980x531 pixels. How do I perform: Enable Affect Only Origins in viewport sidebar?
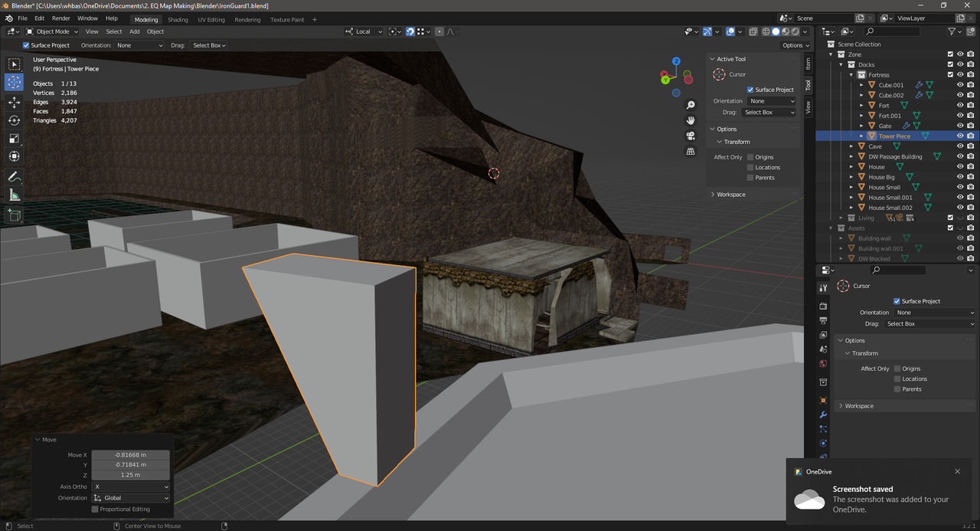tap(750, 157)
